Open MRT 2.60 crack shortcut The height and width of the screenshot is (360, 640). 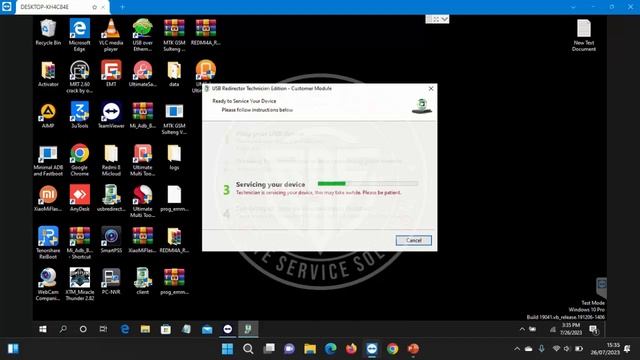click(79, 77)
